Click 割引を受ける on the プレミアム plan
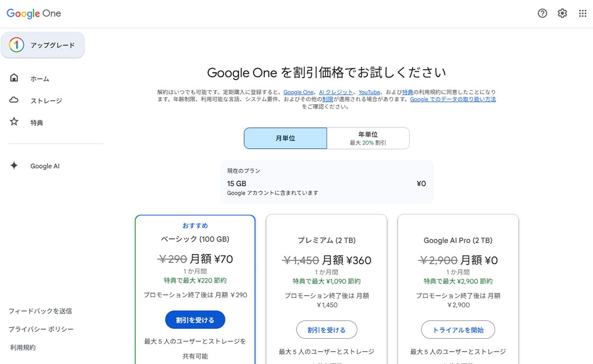The image size is (593, 364). (x=327, y=330)
